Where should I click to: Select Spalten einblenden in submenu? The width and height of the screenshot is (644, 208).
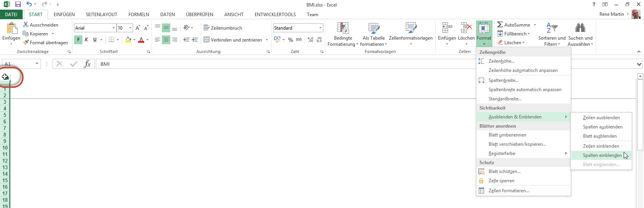click(x=602, y=155)
